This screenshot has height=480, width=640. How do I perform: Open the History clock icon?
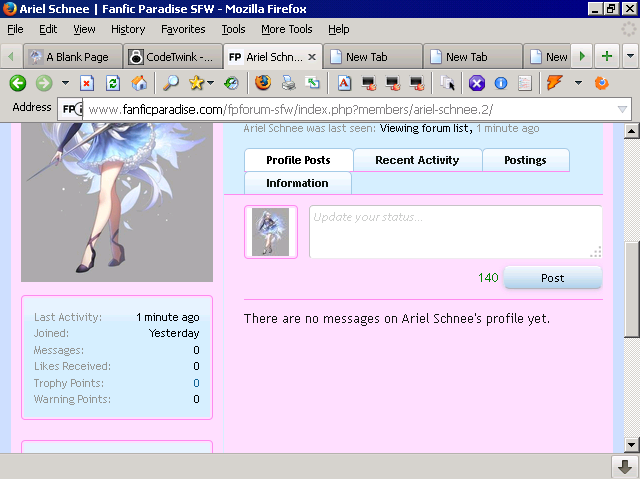[x=231, y=83]
